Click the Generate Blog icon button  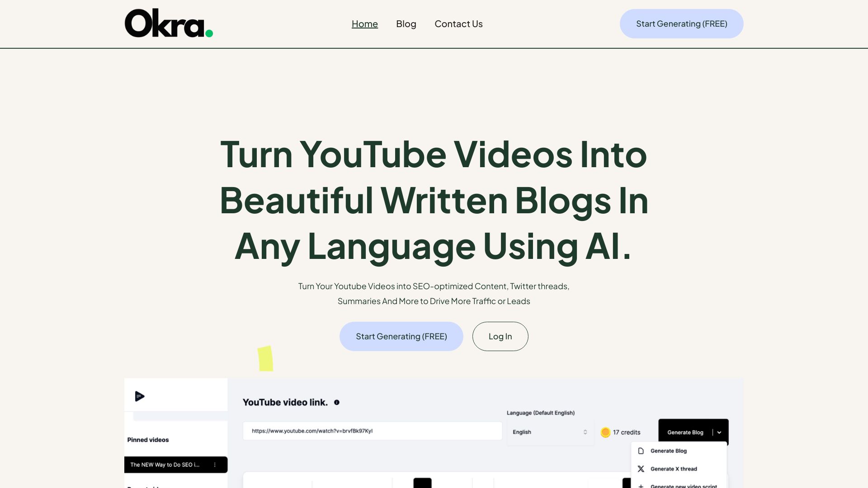[641, 450]
